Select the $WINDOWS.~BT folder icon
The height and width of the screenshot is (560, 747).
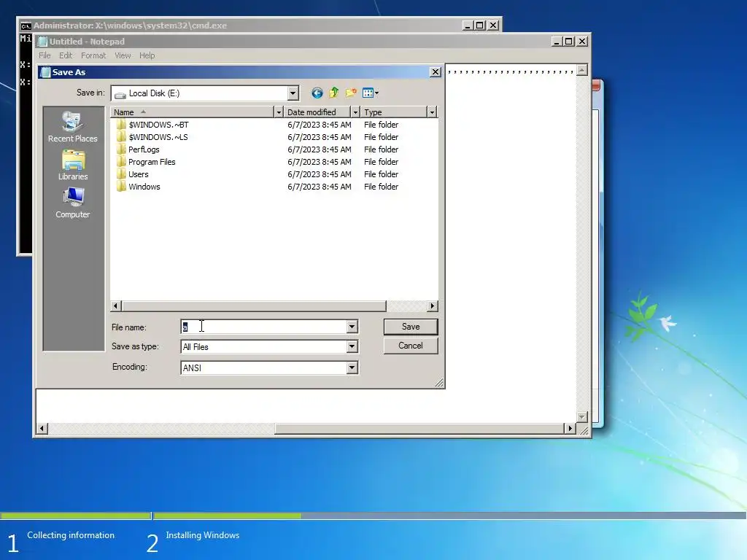pos(121,125)
